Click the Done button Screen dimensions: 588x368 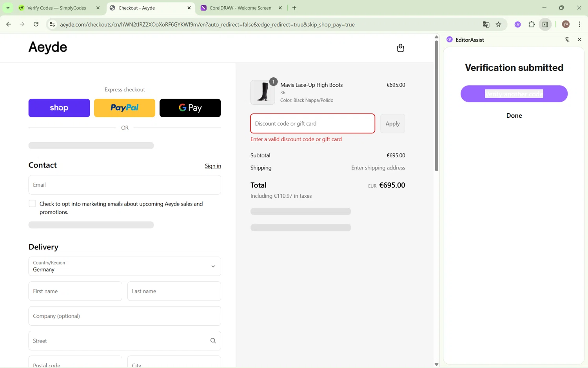(514, 116)
